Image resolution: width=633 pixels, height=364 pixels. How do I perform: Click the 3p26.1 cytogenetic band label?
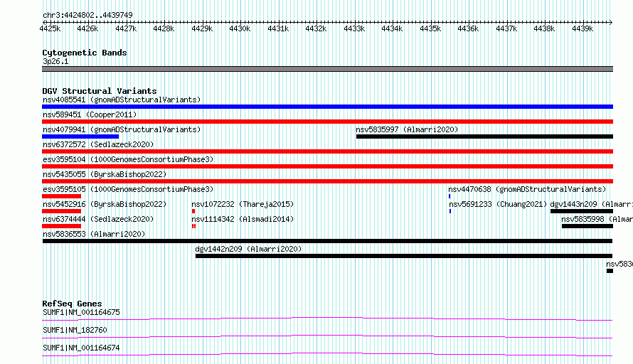pos(55,61)
